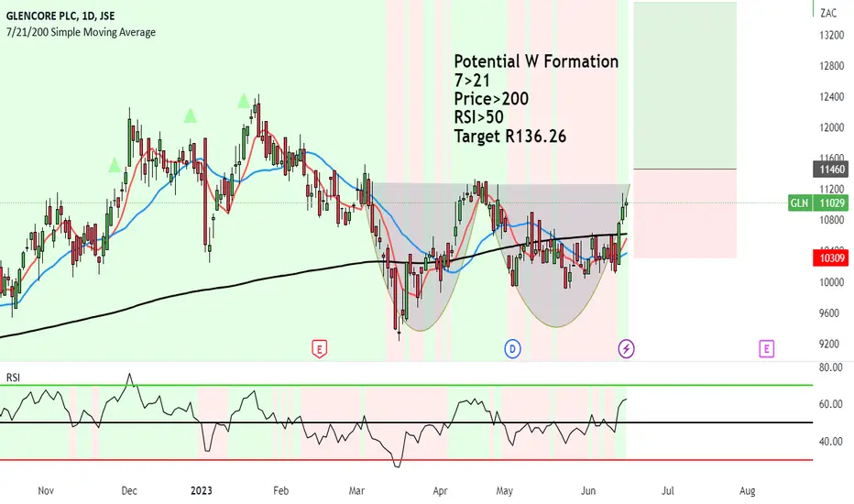
Task: Click the Price>200 annotation line
Action: (491, 99)
